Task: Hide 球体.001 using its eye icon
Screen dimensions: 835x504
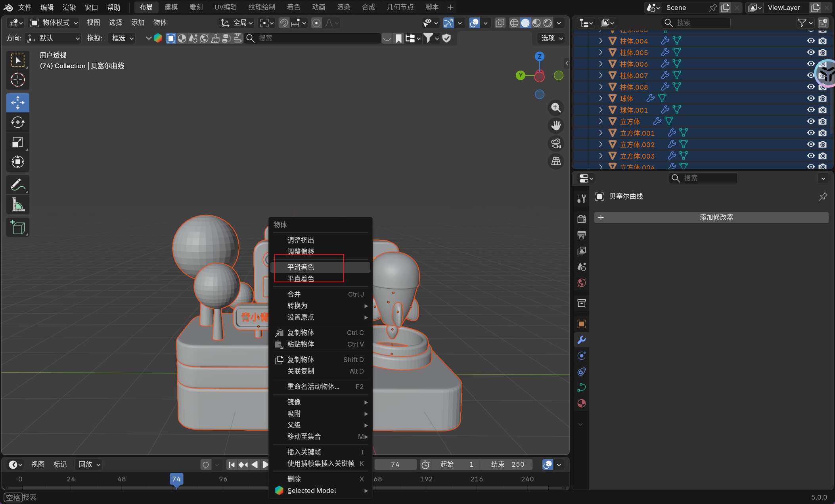Action: point(810,110)
